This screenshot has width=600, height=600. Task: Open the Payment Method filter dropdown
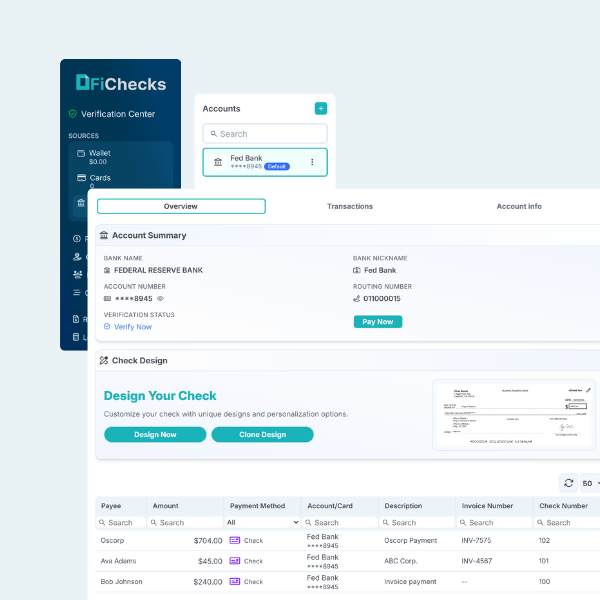tap(262, 522)
